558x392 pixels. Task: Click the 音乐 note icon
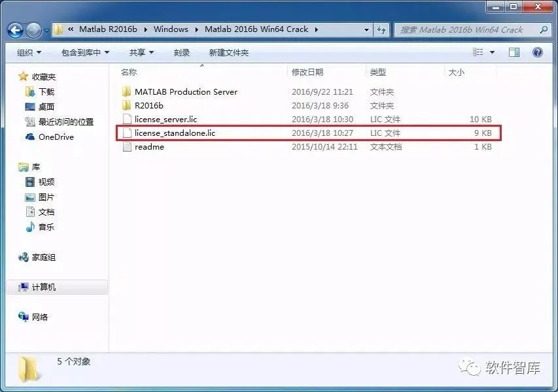tap(30, 227)
